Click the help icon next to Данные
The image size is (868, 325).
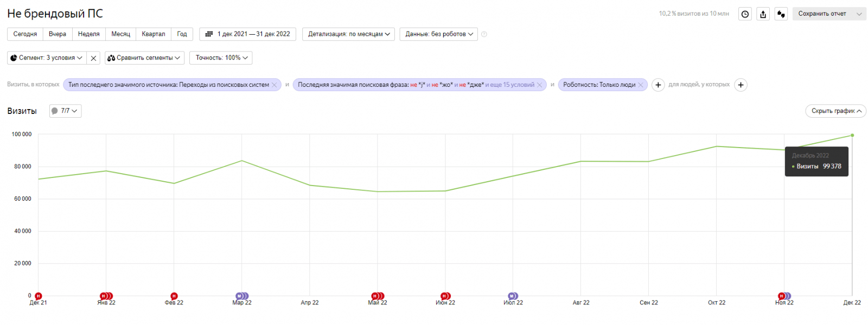[x=484, y=34]
